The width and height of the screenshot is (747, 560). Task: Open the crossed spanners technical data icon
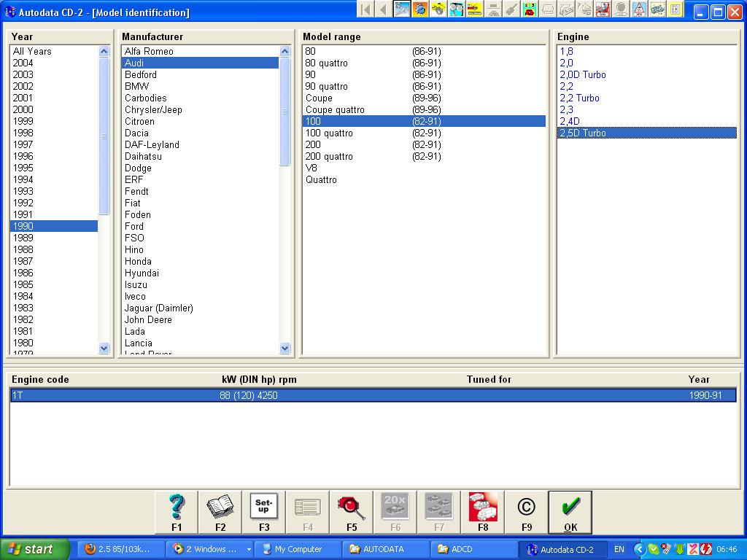402,9
